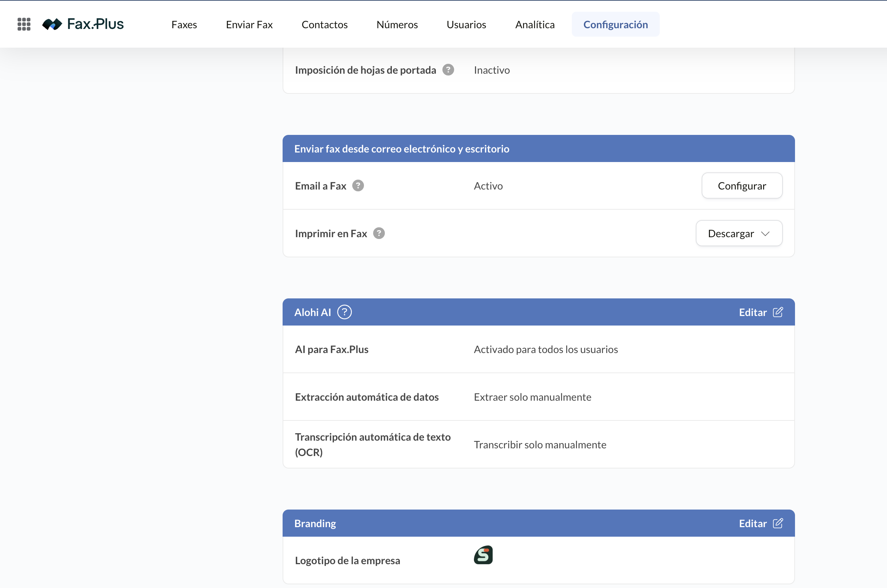
Task: Click the 'Email a Fax' label
Action: pyautogui.click(x=321, y=186)
